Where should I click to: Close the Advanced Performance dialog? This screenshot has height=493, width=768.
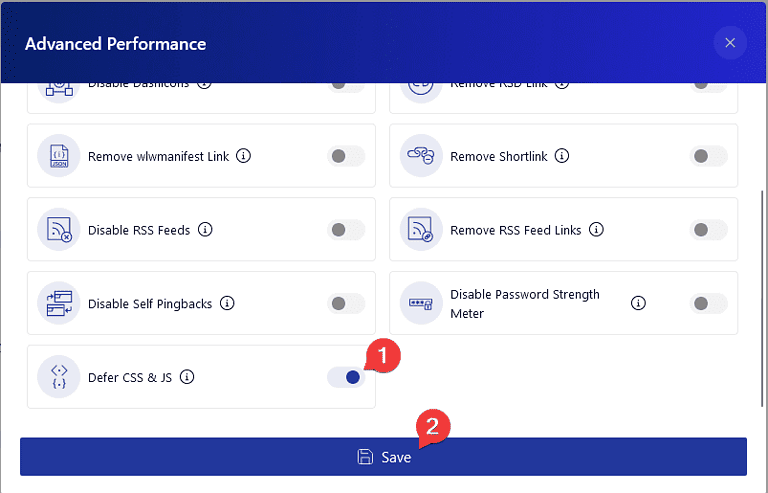point(730,43)
